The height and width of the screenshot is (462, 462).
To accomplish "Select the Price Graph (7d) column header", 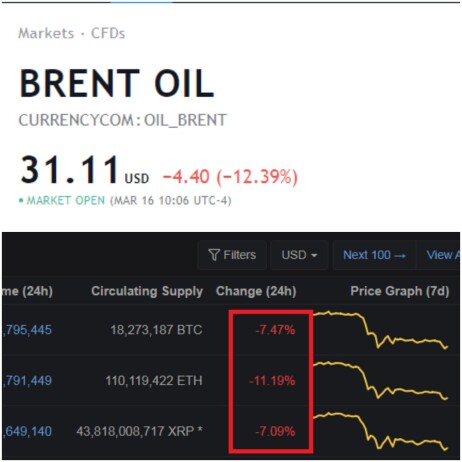I will pyautogui.click(x=400, y=291).
